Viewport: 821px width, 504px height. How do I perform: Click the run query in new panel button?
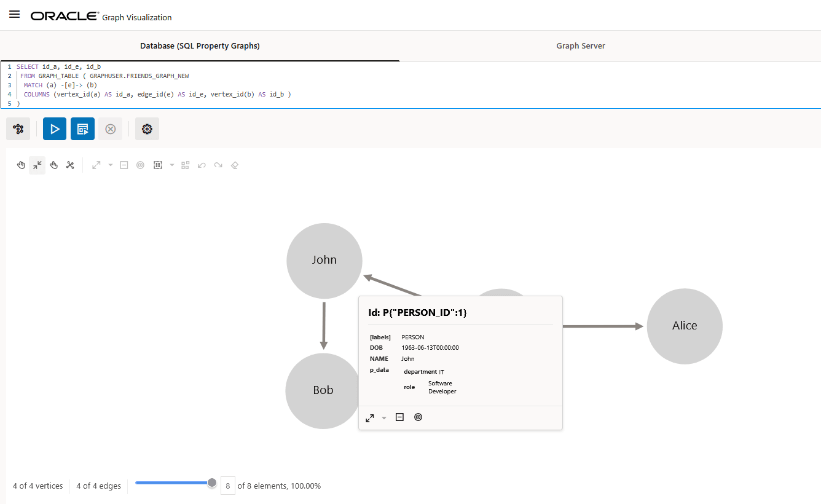[x=82, y=129]
